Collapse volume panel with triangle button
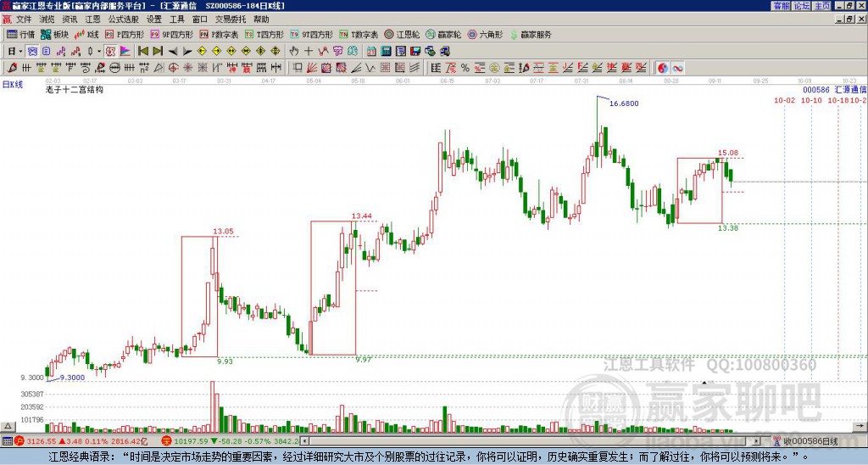The height and width of the screenshot is (465, 868). (7, 427)
